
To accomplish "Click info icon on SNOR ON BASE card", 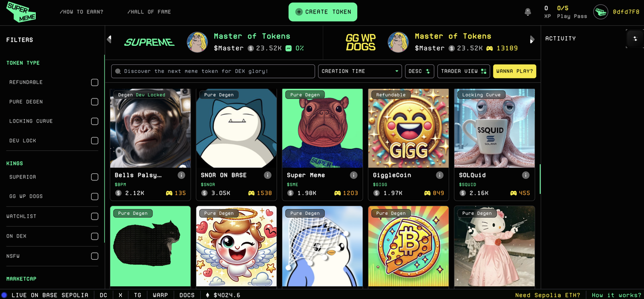I will click(267, 175).
